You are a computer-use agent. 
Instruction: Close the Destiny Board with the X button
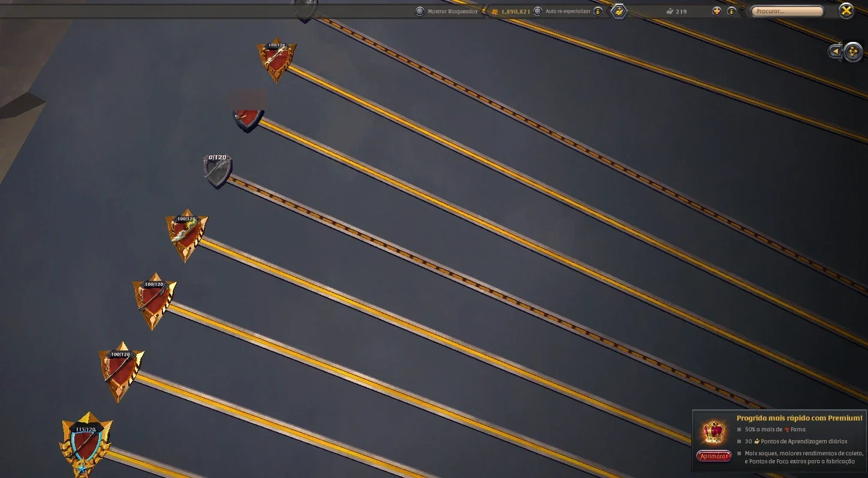pyautogui.click(x=846, y=11)
